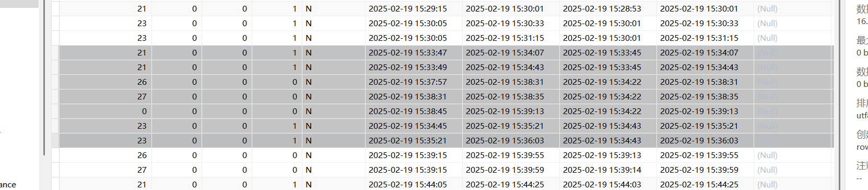
Task: Click the left pane vertical scrollbar
Action: coord(44,79)
